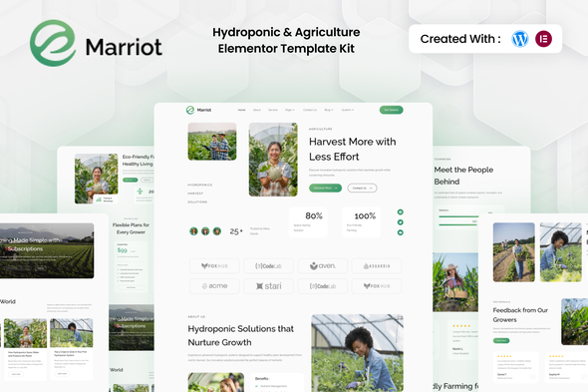Click the aven partner logo
Viewport: 588px width, 392px height.
pyautogui.click(x=323, y=266)
